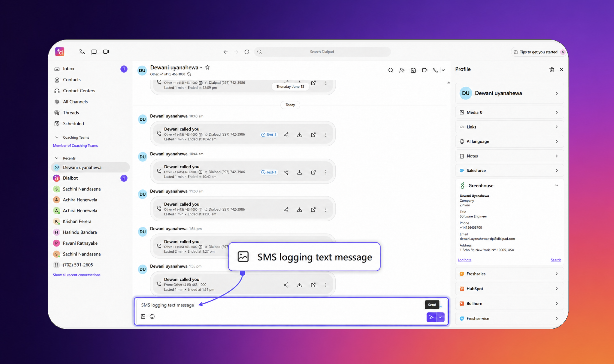Open send options dropdown arrow
Screen dimensions: 614x364
pyautogui.click(x=440, y=317)
